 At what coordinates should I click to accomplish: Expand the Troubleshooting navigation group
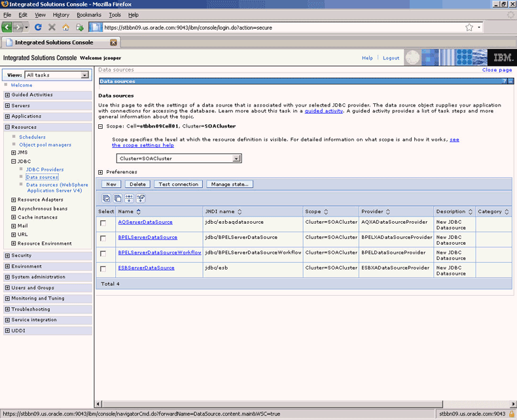[7, 309]
